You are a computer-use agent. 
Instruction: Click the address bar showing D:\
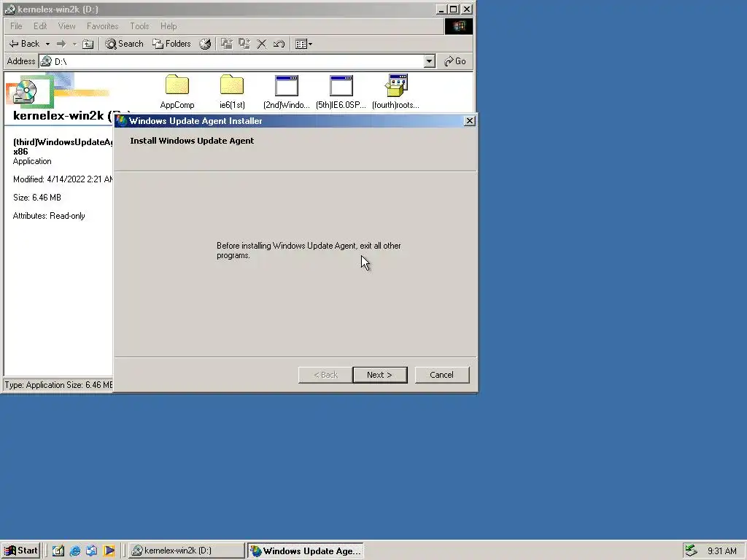(231, 61)
